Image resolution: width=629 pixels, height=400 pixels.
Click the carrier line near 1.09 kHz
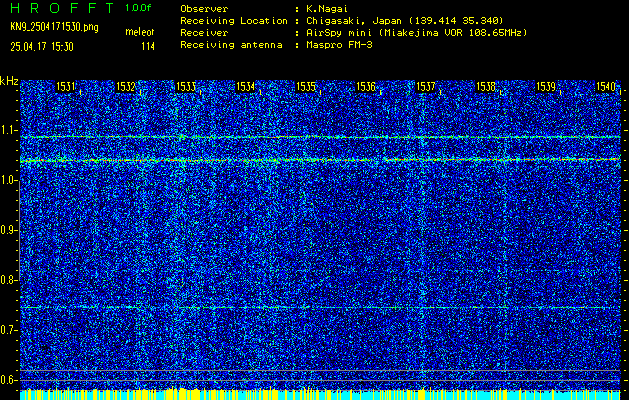(320, 137)
